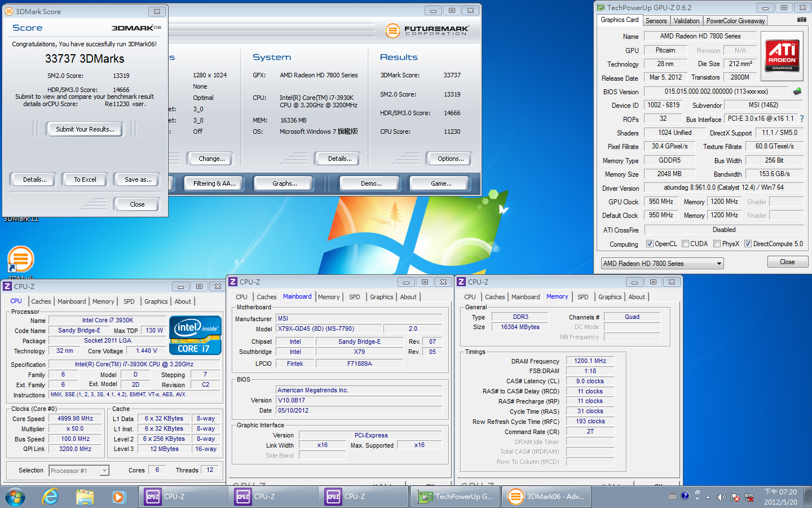
Task: Open the 3DMark desktop shortcut icon
Action: 21,260
